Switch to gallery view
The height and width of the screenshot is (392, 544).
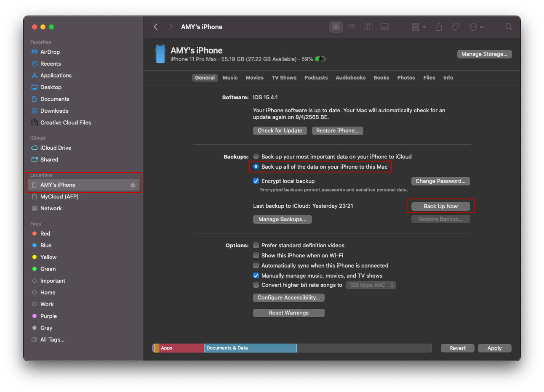[x=384, y=27]
